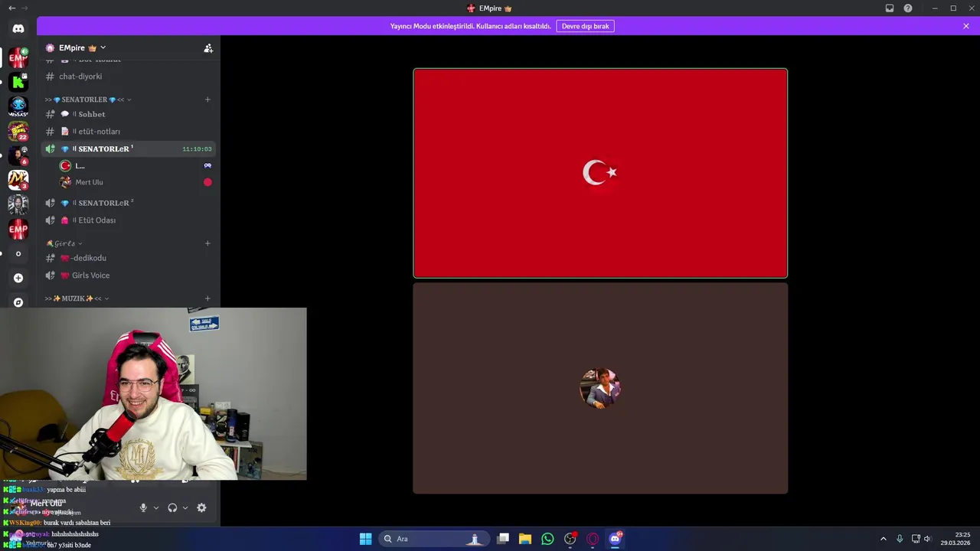
Task: Click the taskbar Ara search box
Action: click(433, 539)
